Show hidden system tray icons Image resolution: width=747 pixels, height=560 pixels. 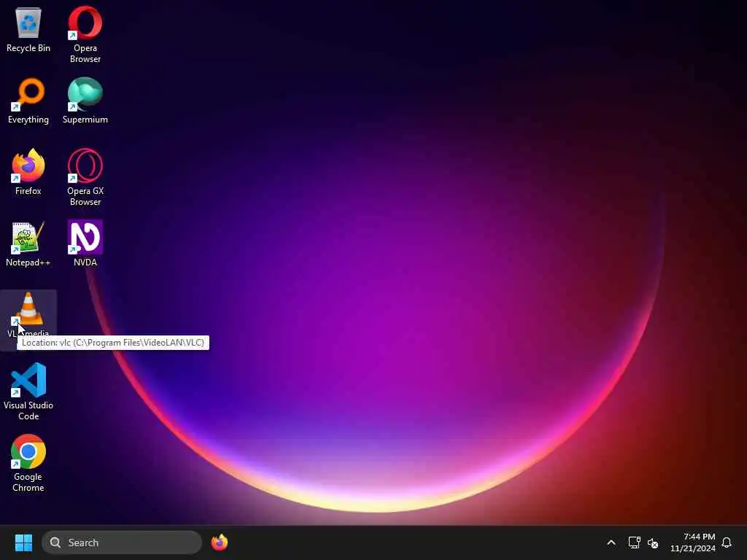[x=611, y=542]
